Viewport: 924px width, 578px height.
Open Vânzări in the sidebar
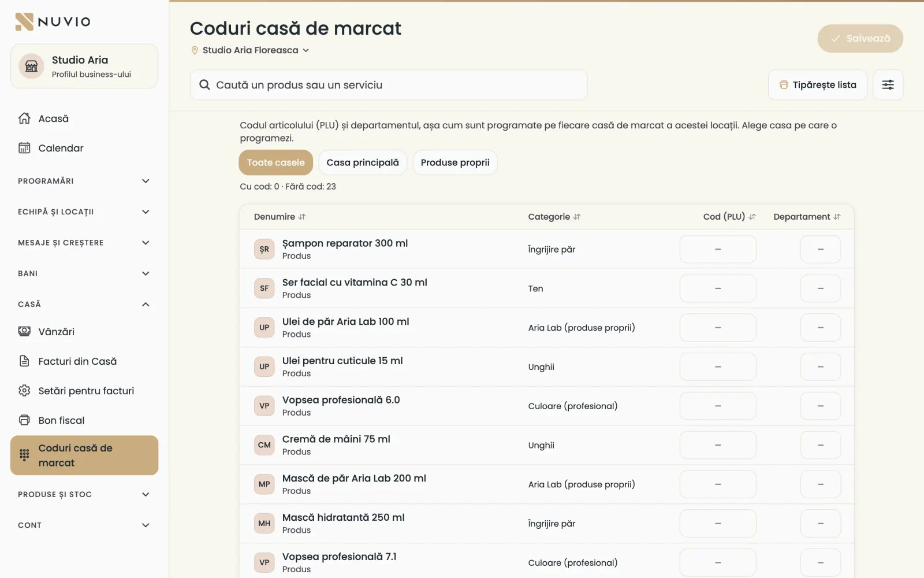coord(84,332)
